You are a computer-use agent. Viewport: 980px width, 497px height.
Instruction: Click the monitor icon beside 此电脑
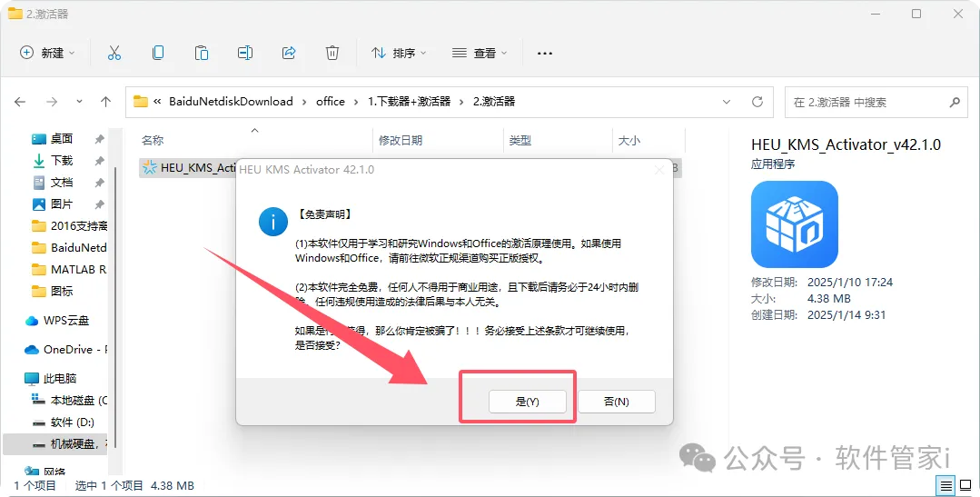(x=32, y=378)
